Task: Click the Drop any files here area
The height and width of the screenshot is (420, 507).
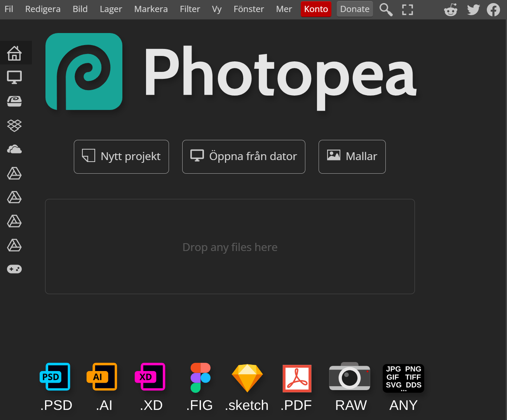Action: point(230,246)
